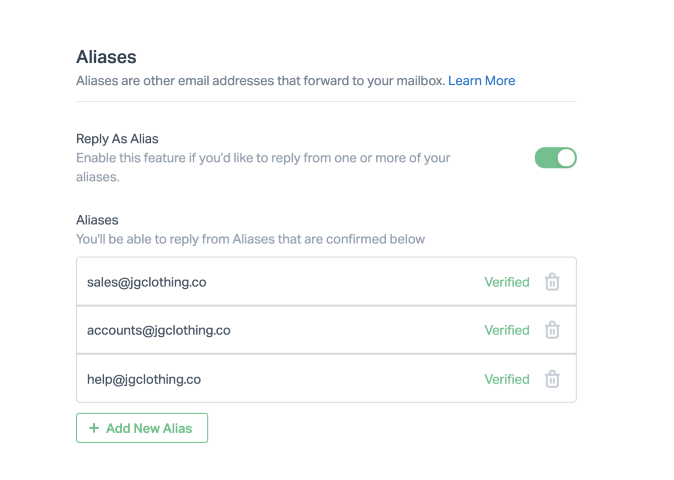Screen dimensions: 674x480
Task: Click the white knob of the alias toggle
Action: coord(566,158)
